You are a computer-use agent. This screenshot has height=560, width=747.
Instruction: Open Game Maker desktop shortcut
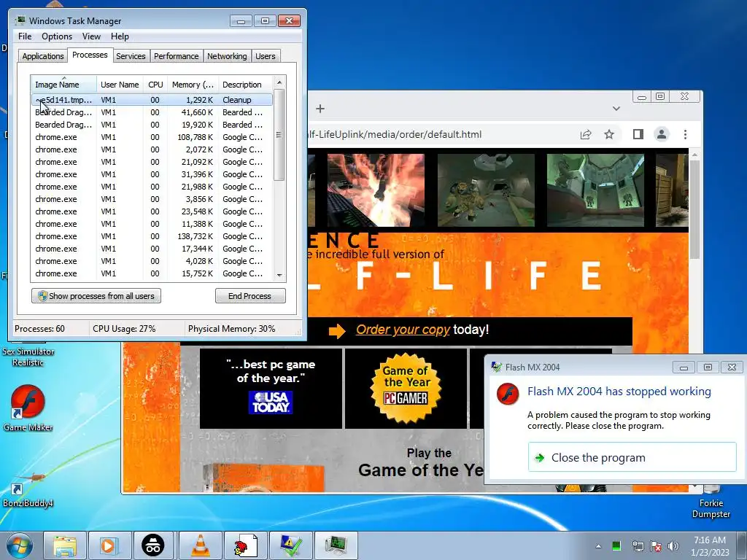coord(28,408)
